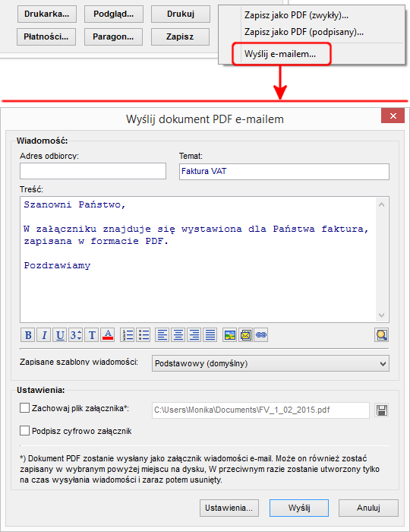The image size is (410, 532).
Task: Center align the message text
Action: 178,335
